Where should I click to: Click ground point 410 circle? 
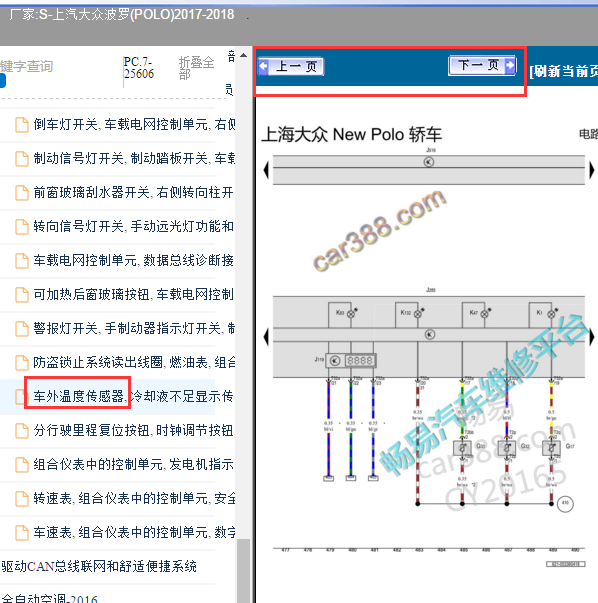(x=565, y=503)
